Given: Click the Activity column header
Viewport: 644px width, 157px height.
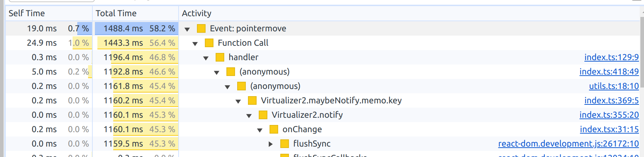Looking at the screenshot, I should [409, 13].
